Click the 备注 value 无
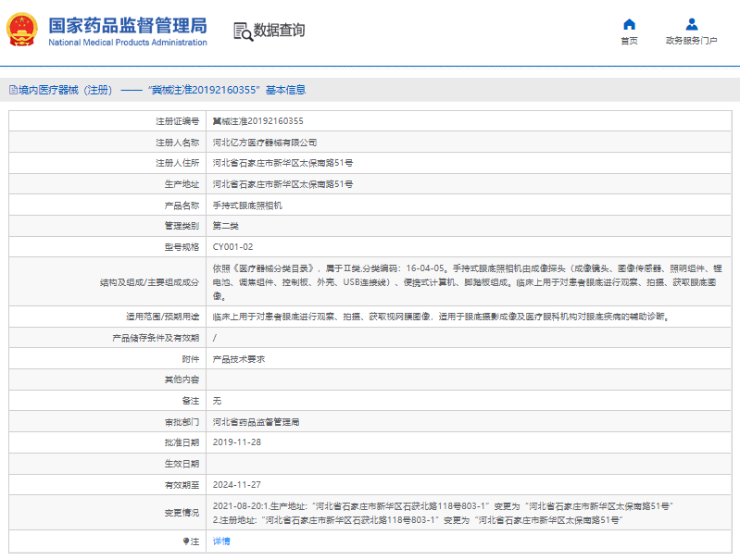Image resolution: width=740 pixels, height=560 pixels. click(x=217, y=401)
